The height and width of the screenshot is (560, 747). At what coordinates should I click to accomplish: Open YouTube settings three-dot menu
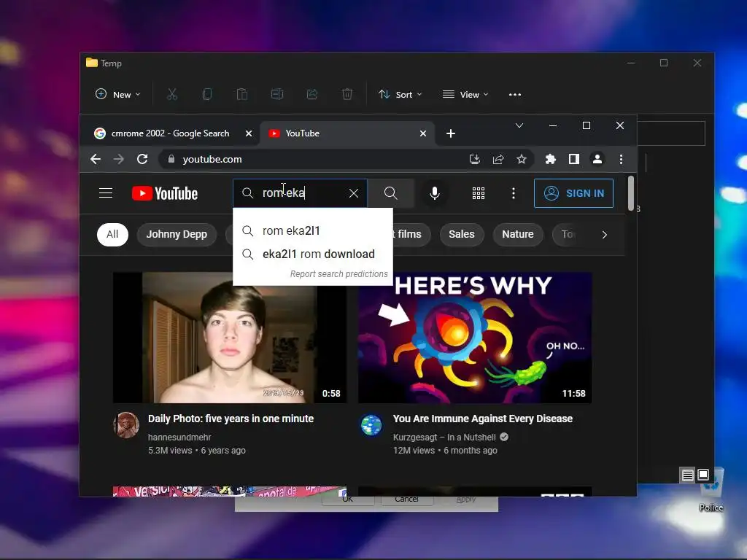tap(513, 192)
